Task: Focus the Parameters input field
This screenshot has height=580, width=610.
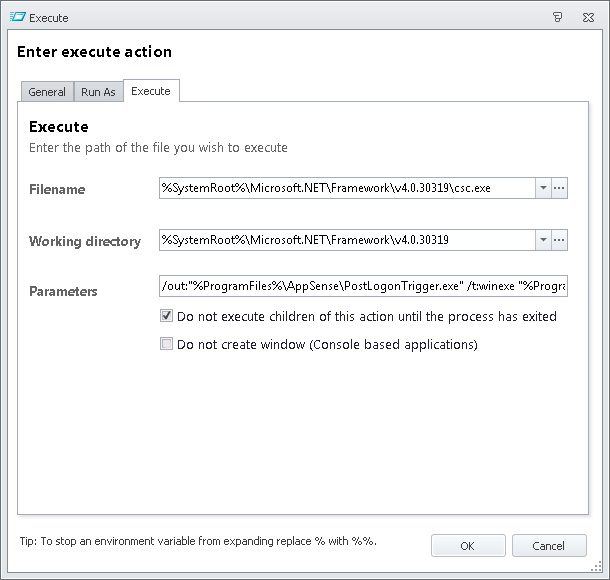Action: [x=363, y=288]
